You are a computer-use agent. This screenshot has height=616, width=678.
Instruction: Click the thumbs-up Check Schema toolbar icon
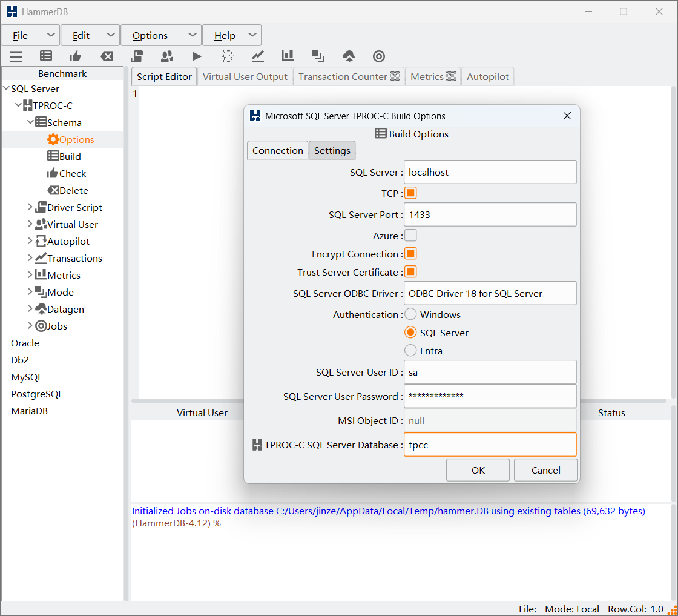tap(75, 56)
